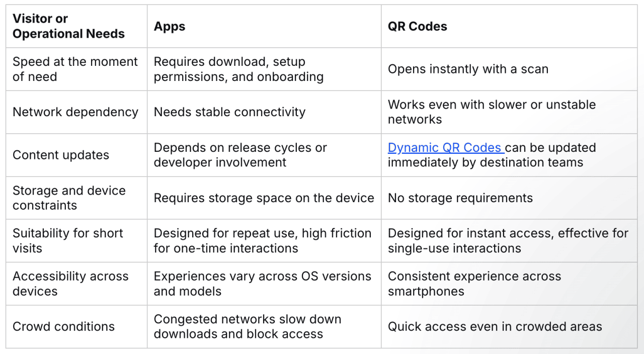This screenshot has height=354, width=644.
Task: Select Requires storage space on the device text
Action: pos(264,198)
